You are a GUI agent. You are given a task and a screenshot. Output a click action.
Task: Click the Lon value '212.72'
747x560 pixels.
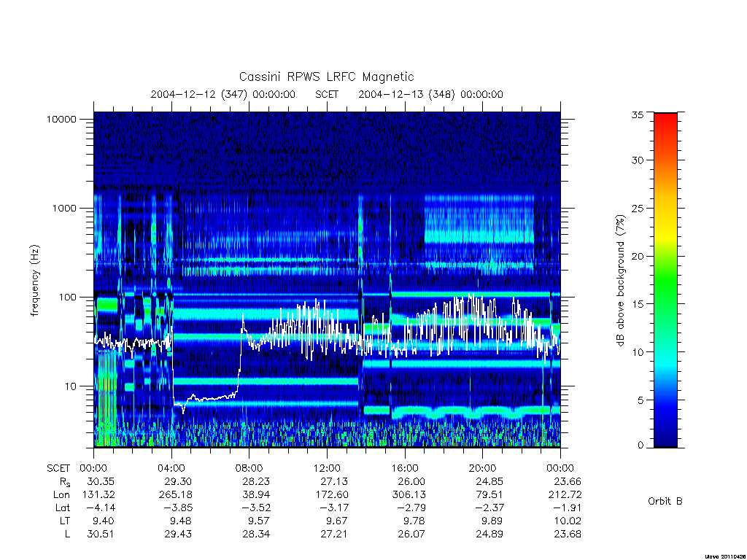(x=565, y=495)
